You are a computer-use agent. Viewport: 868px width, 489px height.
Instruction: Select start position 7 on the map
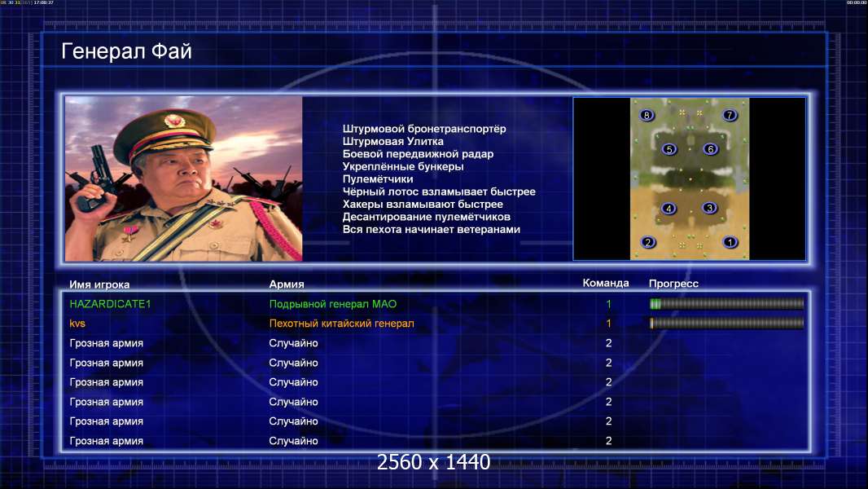tap(730, 115)
